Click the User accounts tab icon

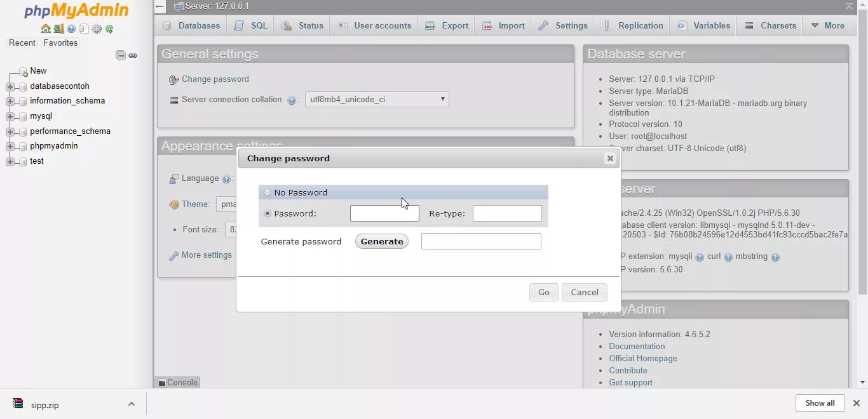[343, 26]
